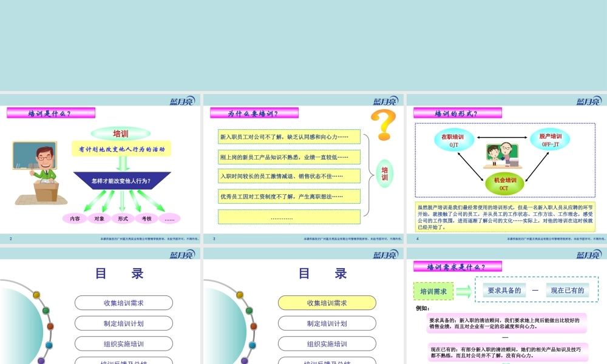Click the yellow highlighted 收集培训需求 pill

tap(327, 303)
